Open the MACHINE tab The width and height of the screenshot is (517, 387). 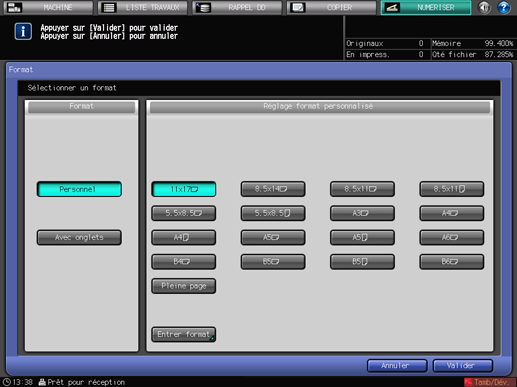48,7
